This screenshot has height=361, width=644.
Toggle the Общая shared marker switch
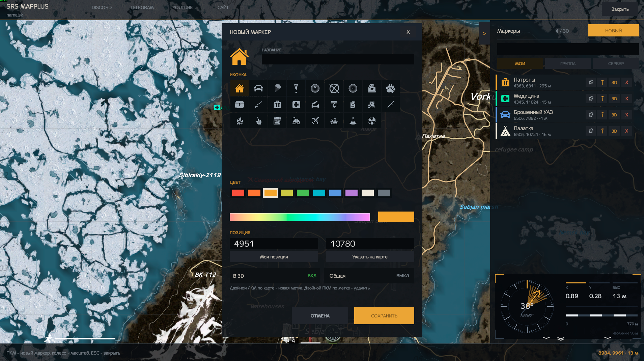[x=369, y=276]
